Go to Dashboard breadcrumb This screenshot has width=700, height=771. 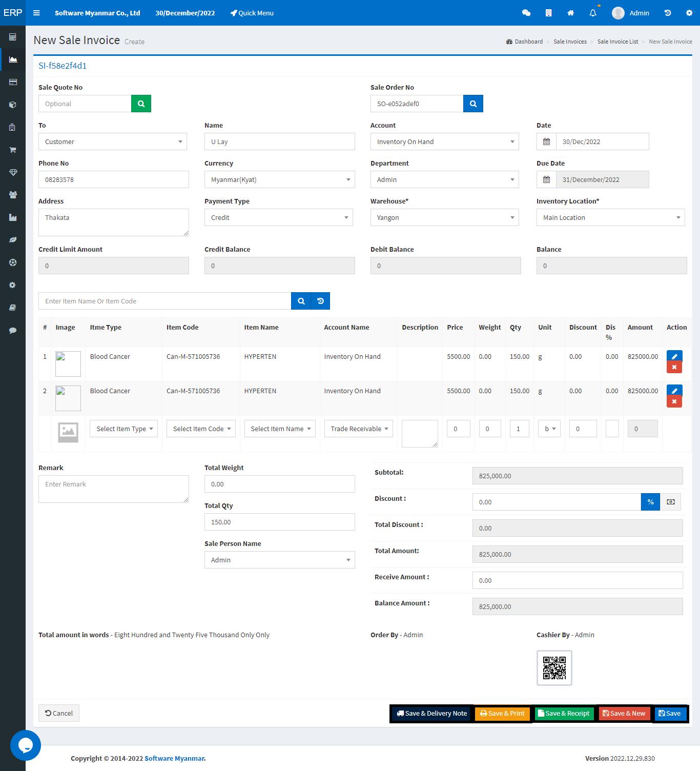tap(524, 42)
